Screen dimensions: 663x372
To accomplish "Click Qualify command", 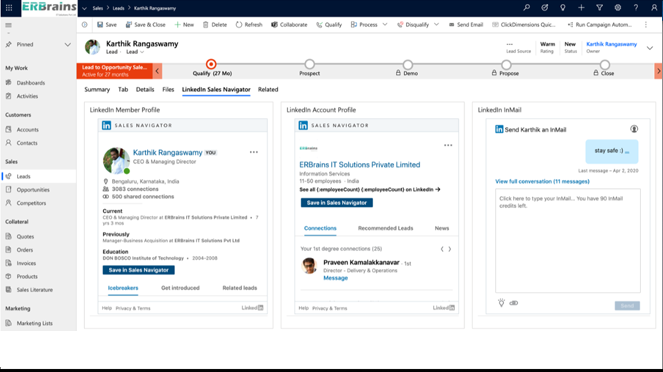I will pos(329,25).
